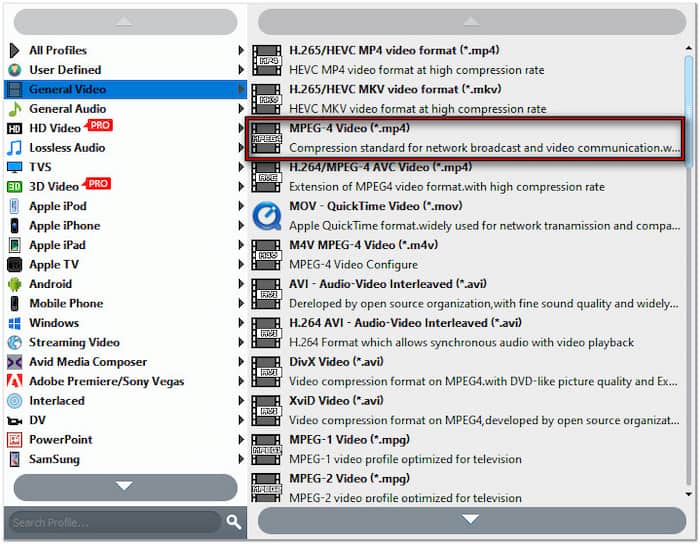The height and width of the screenshot is (544, 700).
Task: Open the Apple iPhone category
Action: pos(125,226)
